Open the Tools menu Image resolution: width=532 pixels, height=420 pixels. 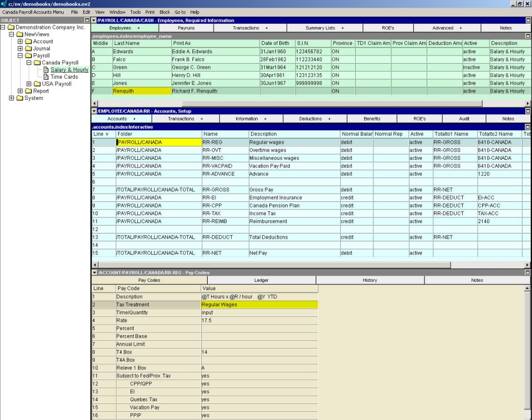coord(135,12)
